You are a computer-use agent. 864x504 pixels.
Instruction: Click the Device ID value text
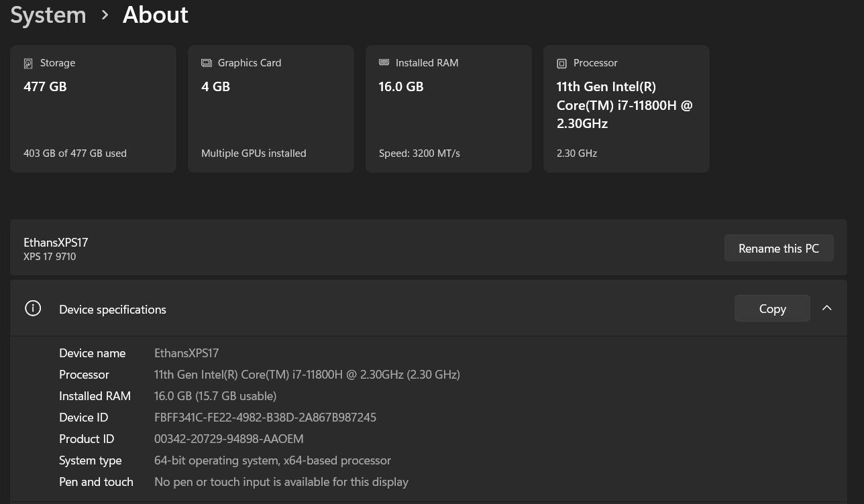point(265,418)
